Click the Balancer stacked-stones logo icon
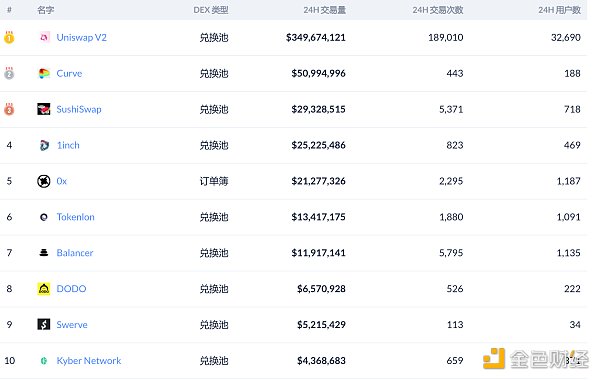Viewport: 600px width, 380px height. [x=44, y=253]
